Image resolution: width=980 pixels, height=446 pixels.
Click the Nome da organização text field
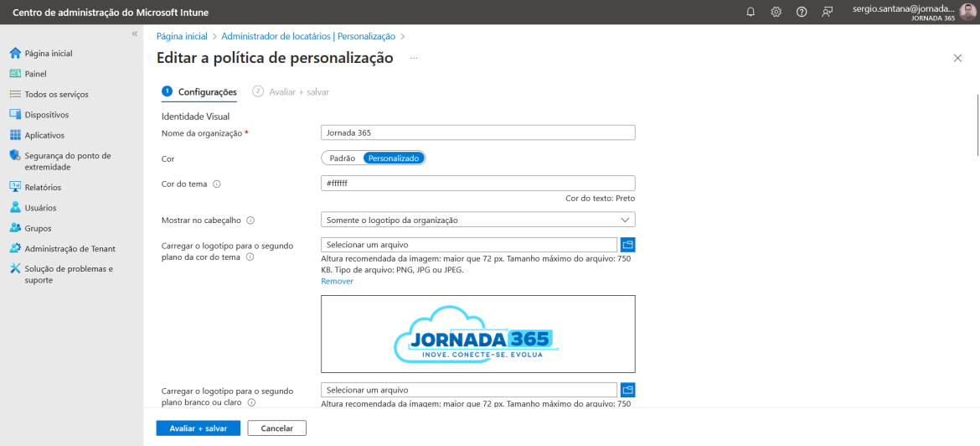pyautogui.click(x=478, y=132)
